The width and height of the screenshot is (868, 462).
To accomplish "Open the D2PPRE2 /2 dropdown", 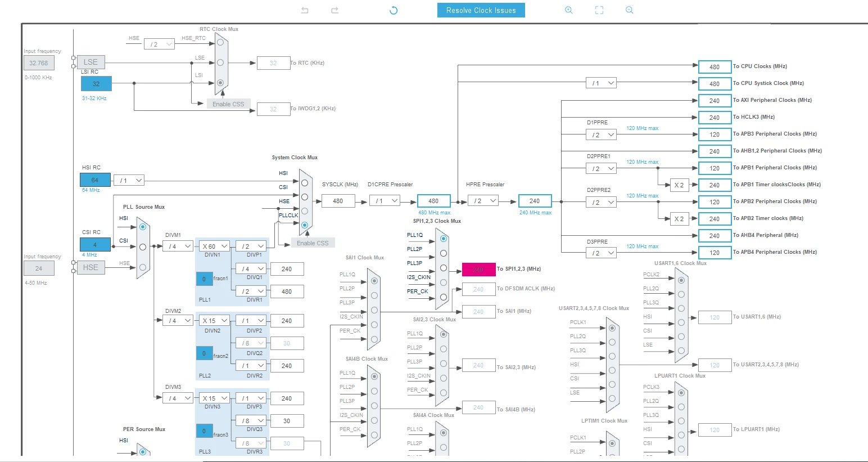I will coord(601,202).
